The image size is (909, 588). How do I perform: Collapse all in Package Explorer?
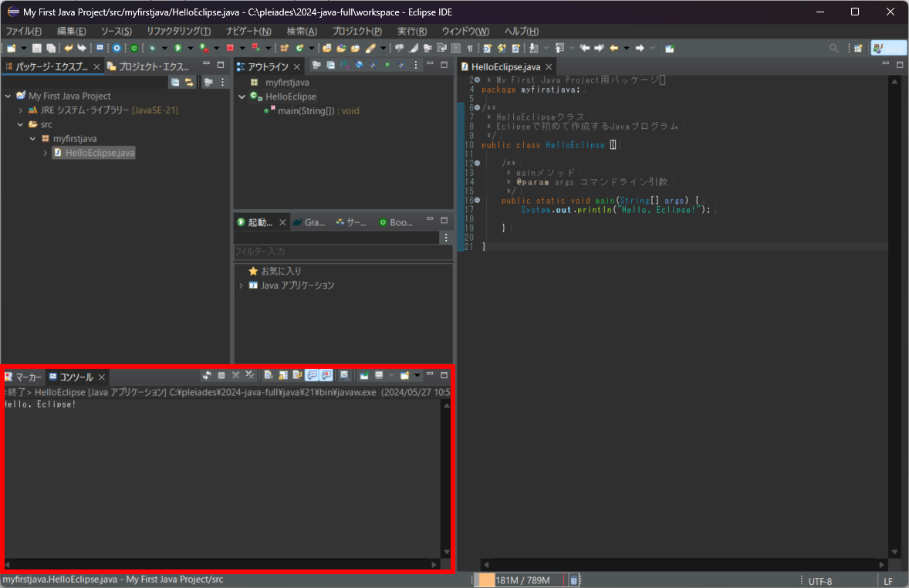click(175, 83)
